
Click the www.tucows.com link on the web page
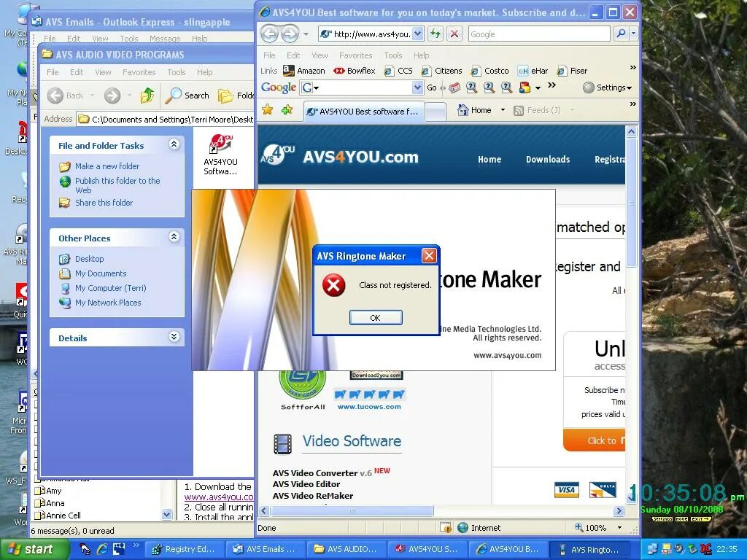coord(369,407)
